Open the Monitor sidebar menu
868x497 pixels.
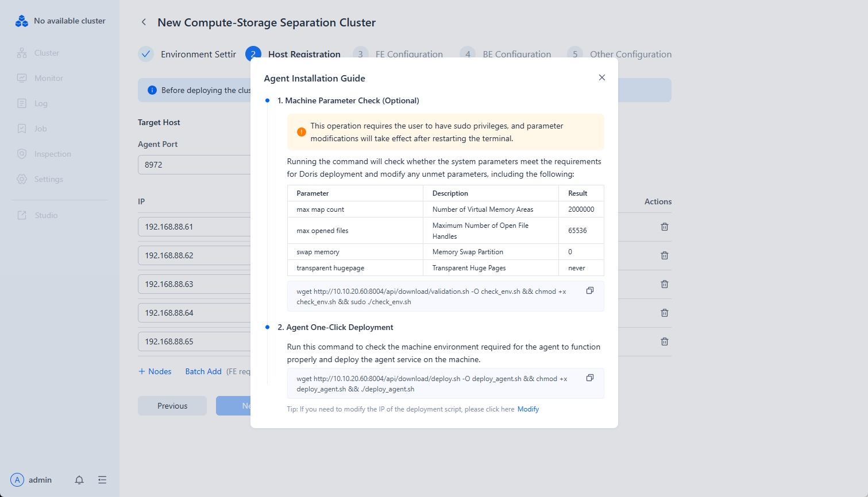48,78
